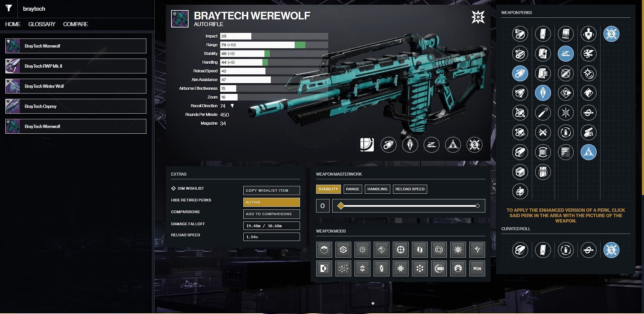Viewport: 644px width, 314px height.
Task: Click the half-circle square weapon mod icon
Action: pyautogui.click(x=324, y=268)
